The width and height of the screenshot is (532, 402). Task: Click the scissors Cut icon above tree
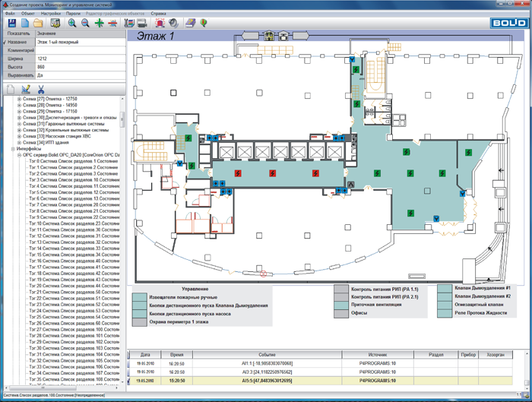pyautogui.click(x=40, y=90)
